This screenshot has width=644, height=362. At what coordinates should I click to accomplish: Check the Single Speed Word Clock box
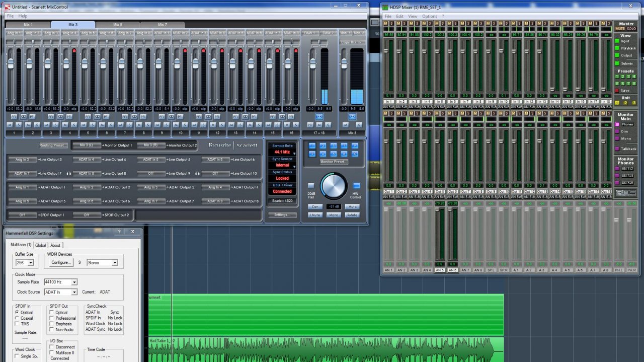[17, 356]
